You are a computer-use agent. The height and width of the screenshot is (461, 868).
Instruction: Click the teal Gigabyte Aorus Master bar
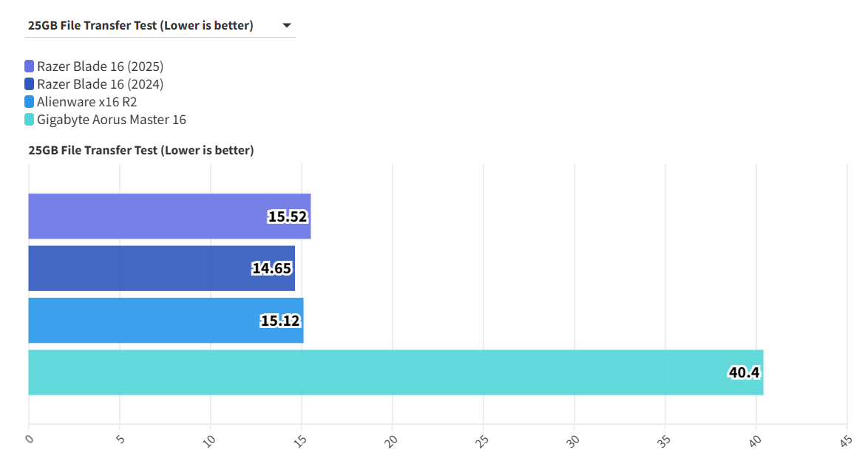coord(370,372)
